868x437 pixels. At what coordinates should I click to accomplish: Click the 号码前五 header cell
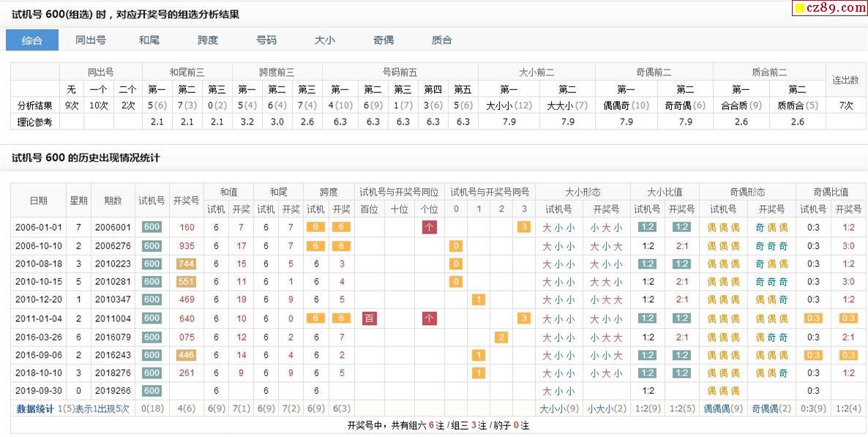pos(400,72)
